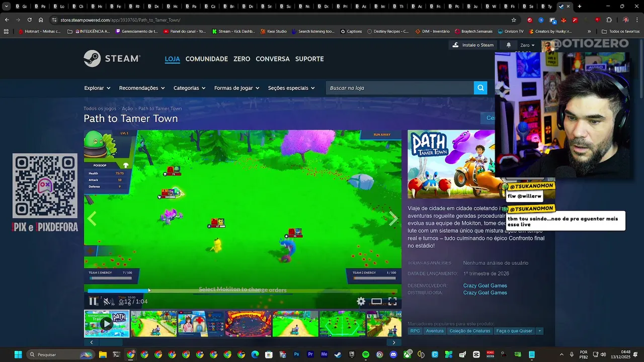Open video settings gear icon
The image size is (644, 362).
pos(361,302)
